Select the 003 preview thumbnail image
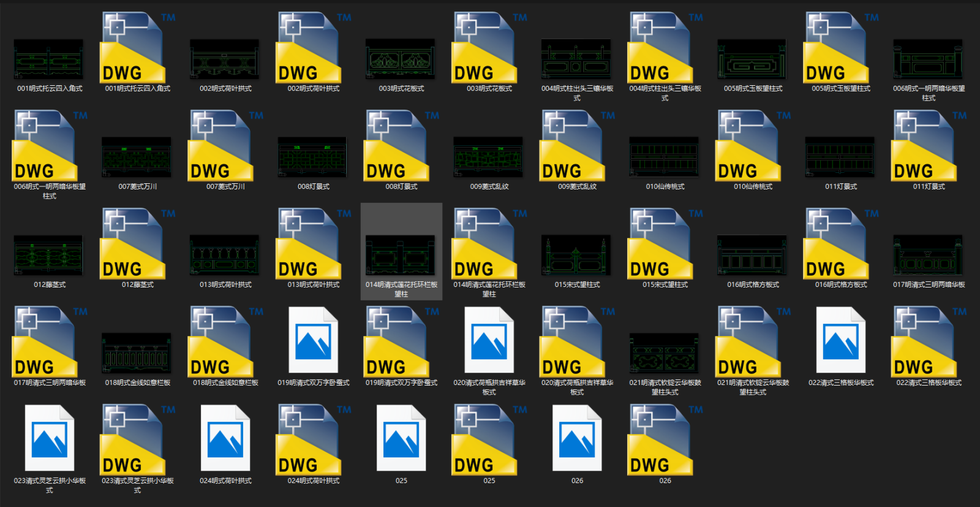Viewport: 980px width, 507px height. pyautogui.click(x=401, y=59)
